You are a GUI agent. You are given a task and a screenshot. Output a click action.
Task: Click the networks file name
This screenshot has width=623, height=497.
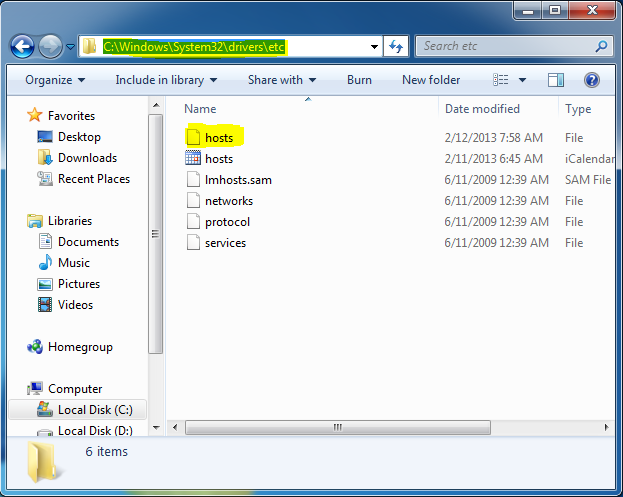point(229,201)
